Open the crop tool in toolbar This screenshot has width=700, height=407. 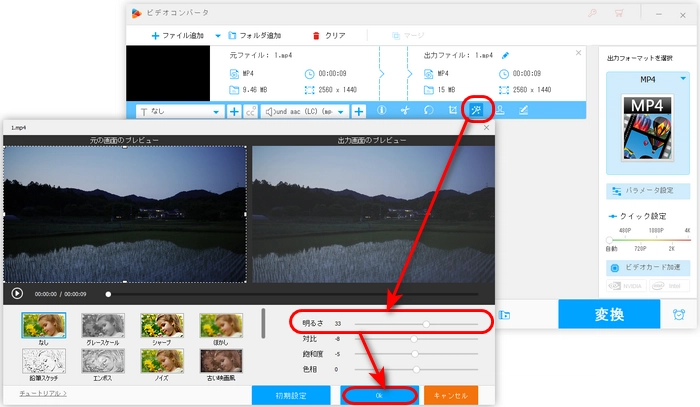coord(453,111)
